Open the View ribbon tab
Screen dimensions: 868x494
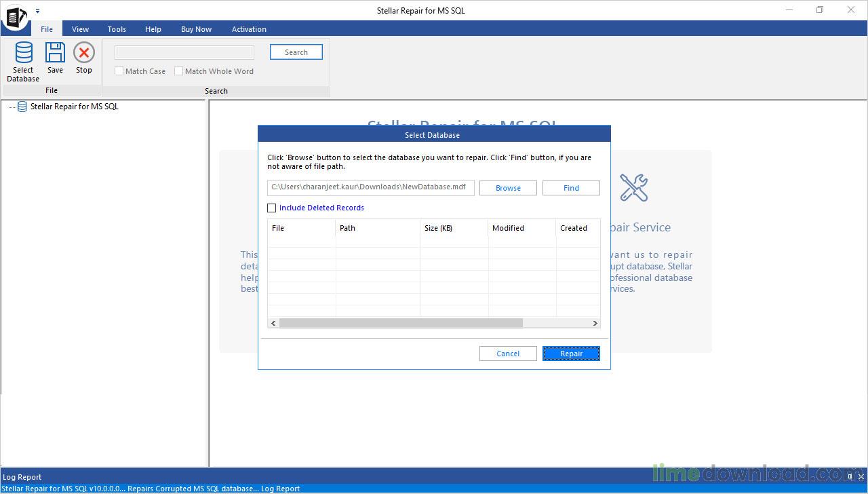(81, 29)
